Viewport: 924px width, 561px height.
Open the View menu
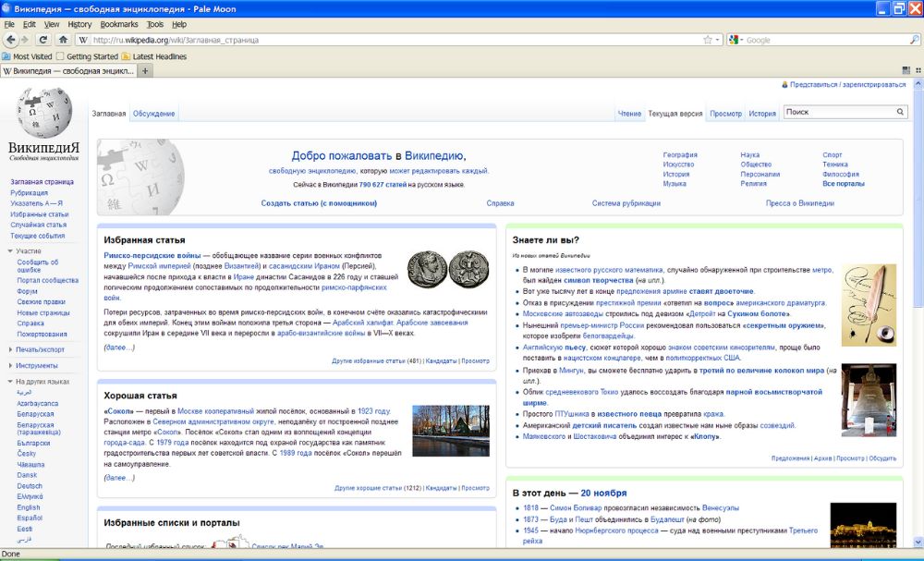click(x=52, y=24)
